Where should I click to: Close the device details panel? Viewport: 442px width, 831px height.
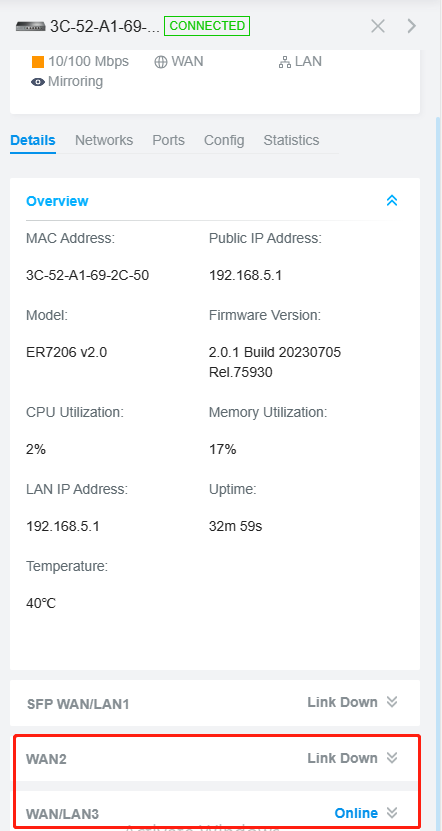tap(378, 26)
